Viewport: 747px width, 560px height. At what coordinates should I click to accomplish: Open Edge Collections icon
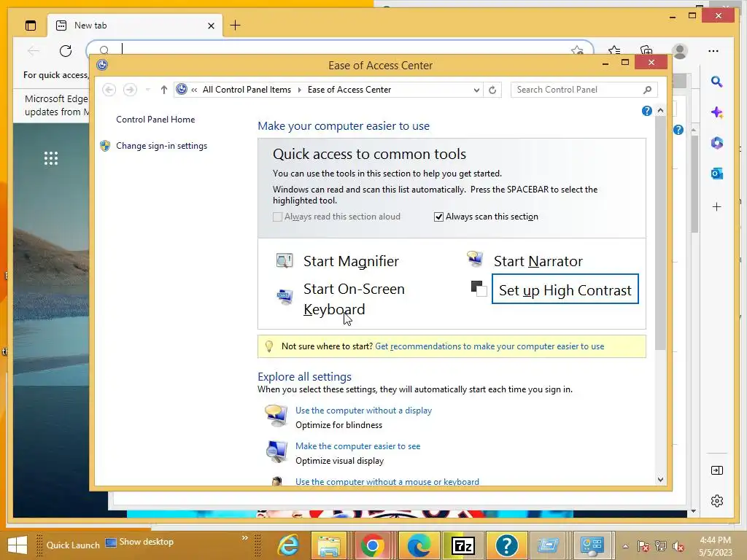click(x=646, y=51)
